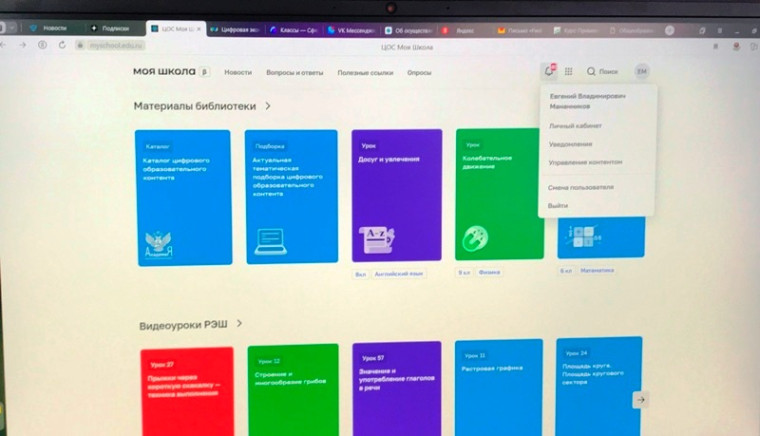Image resolution: width=760 pixels, height=436 pixels.
Task: Open Каталог цифрового образовательного контента card
Action: click(x=184, y=198)
